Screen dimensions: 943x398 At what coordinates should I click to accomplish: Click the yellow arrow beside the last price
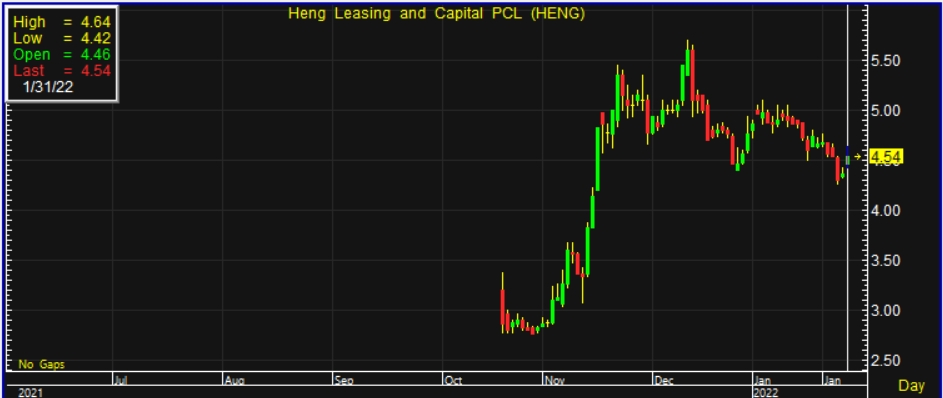[x=858, y=158]
